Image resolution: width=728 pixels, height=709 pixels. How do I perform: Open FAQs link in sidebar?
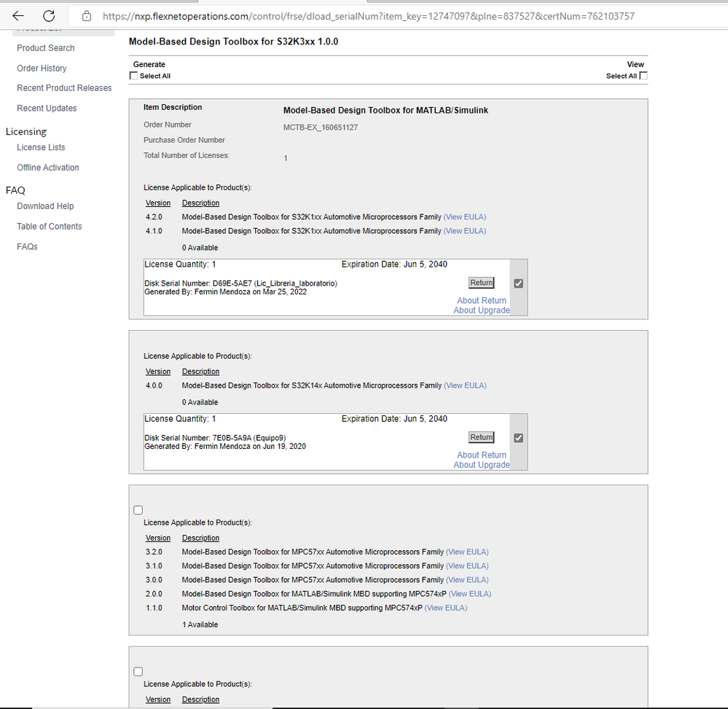point(27,247)
